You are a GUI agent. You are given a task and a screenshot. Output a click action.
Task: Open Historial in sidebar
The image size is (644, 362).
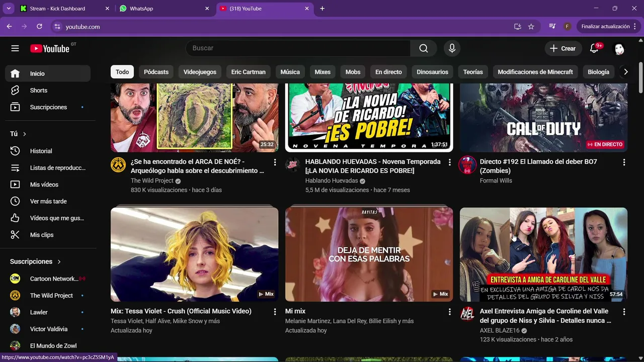(x=48, y=151)
